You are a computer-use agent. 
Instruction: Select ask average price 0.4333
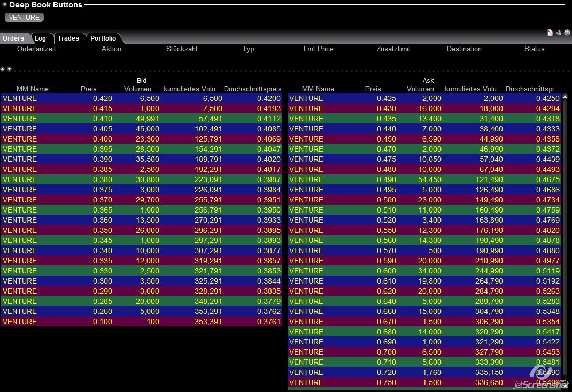pyautogui.click(x=548, y=129)
